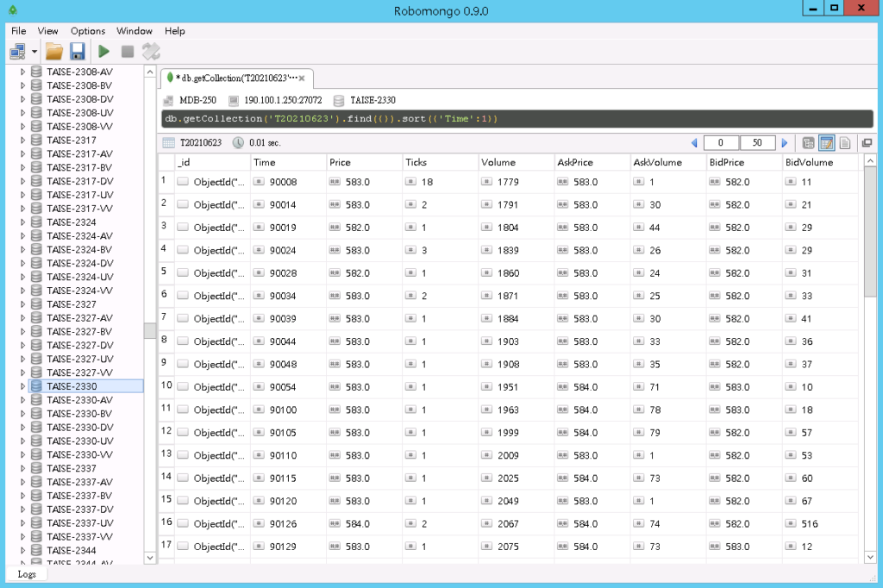Image resolution: width=883 pixels, height=588 pixels.
Task: Go to previous page with left arrow
Action: (694, 143)
